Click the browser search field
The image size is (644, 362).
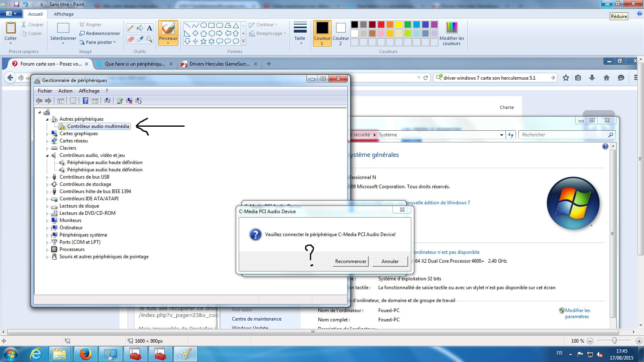[x=495, y=78]
